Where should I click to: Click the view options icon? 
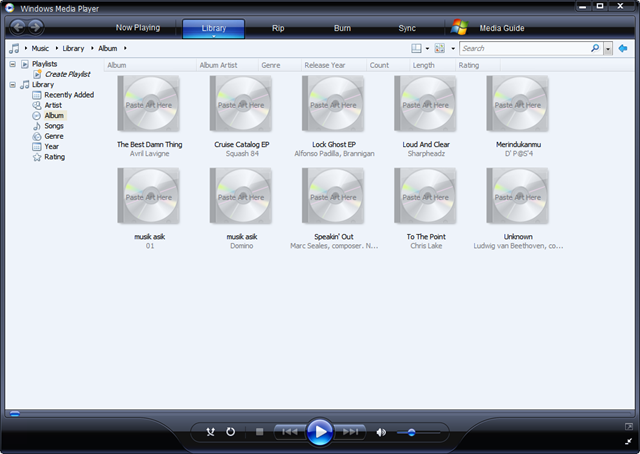click(x=440, y=48)
